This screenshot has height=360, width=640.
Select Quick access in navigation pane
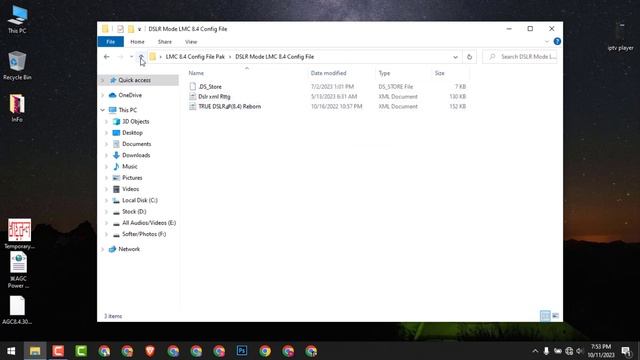(x=134, y=80)
